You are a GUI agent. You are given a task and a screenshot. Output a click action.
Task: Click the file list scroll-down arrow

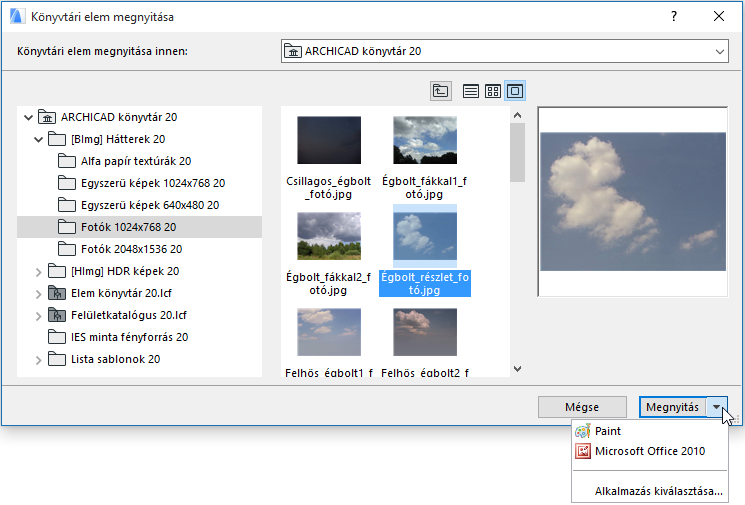517,369
